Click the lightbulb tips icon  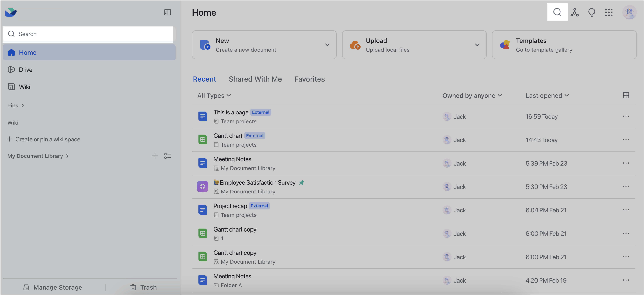592,12
